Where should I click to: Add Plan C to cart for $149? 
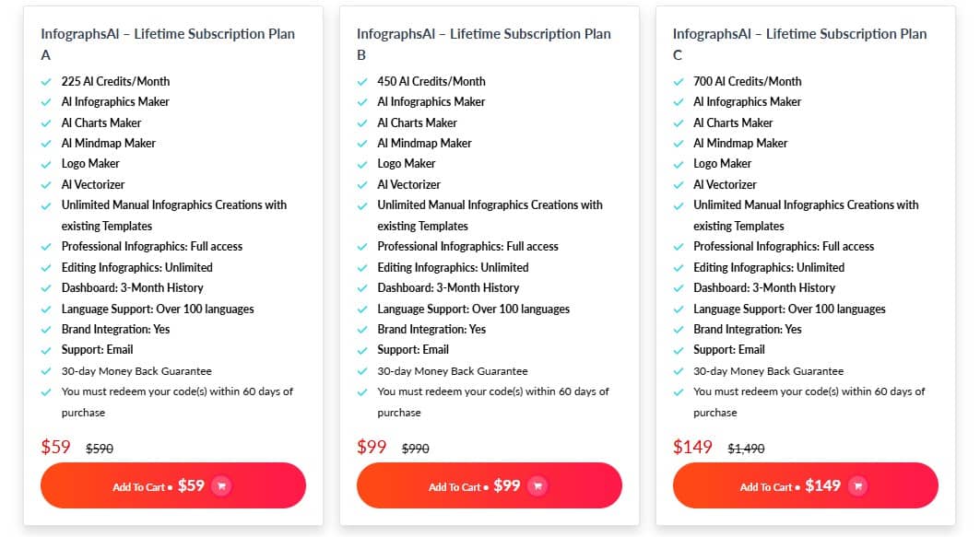pyautogui.click(x=805, y=485)
